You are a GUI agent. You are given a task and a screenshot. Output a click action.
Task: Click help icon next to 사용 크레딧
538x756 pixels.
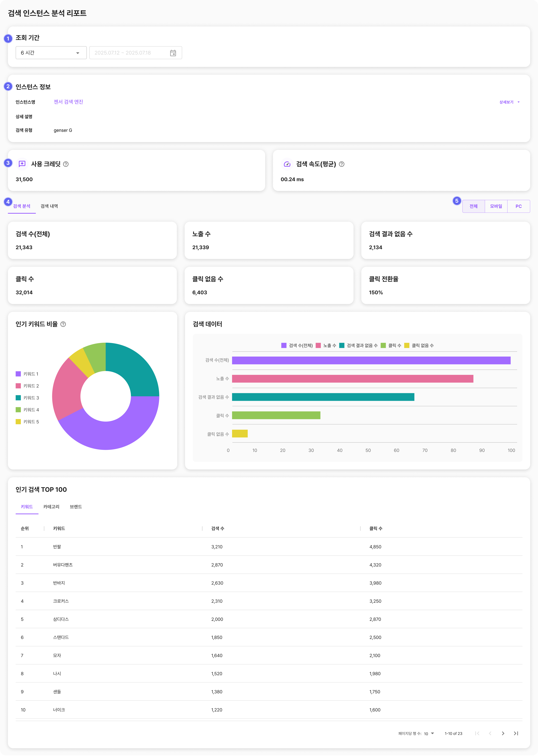(66, 164)
